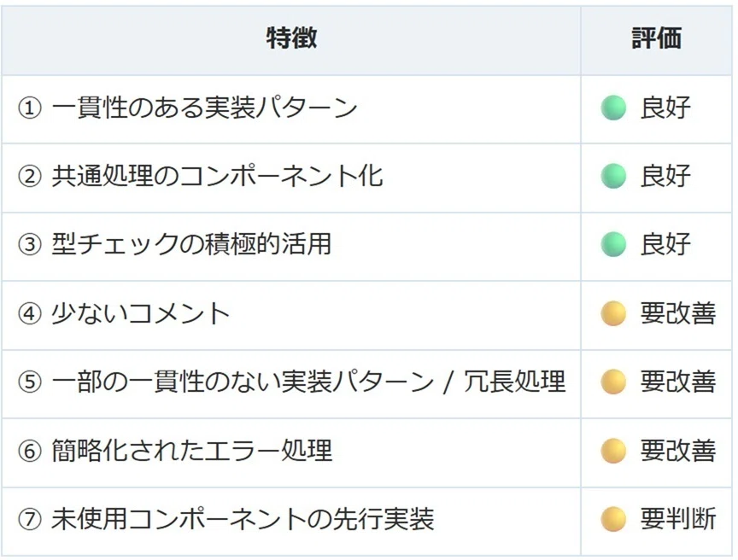Click the green dot beside 共通処理のコンポーネント化
This screenshot has width=738, height=560.
612,177
